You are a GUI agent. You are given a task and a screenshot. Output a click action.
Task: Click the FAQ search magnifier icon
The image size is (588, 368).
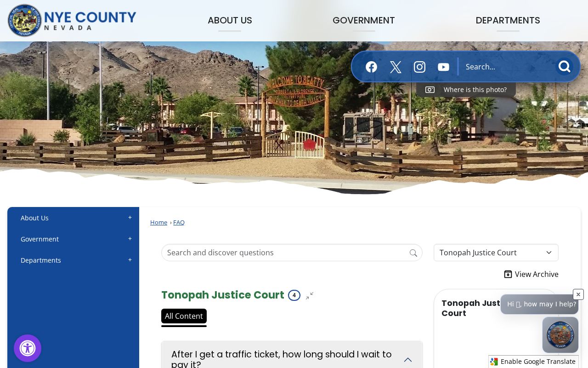coord(413,253)
